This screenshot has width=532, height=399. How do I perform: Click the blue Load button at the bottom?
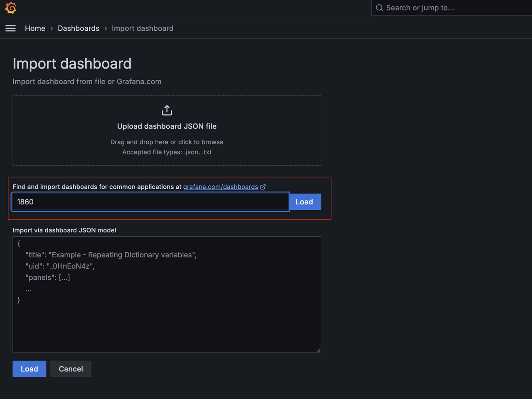coord(29,369)
